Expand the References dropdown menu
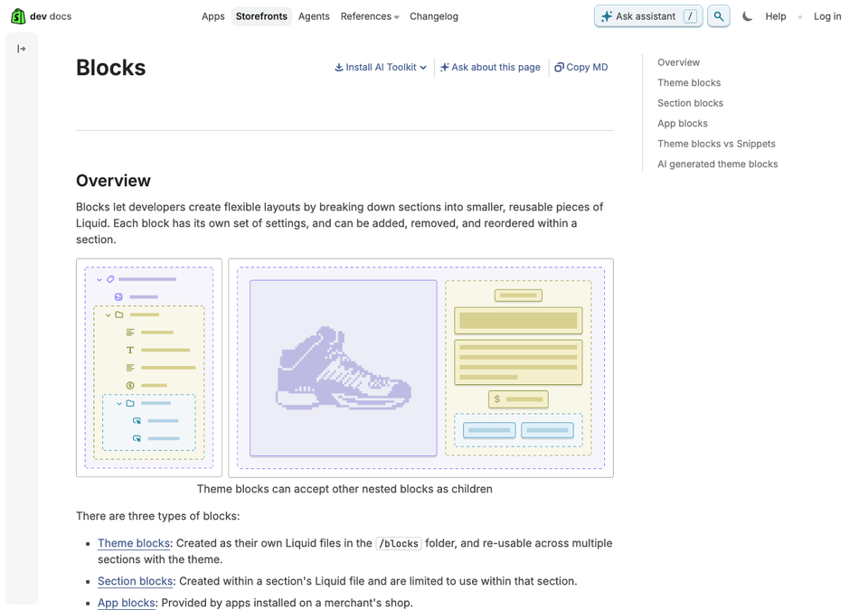This screenshot has width=868, height=610. (x=370, y=16)
